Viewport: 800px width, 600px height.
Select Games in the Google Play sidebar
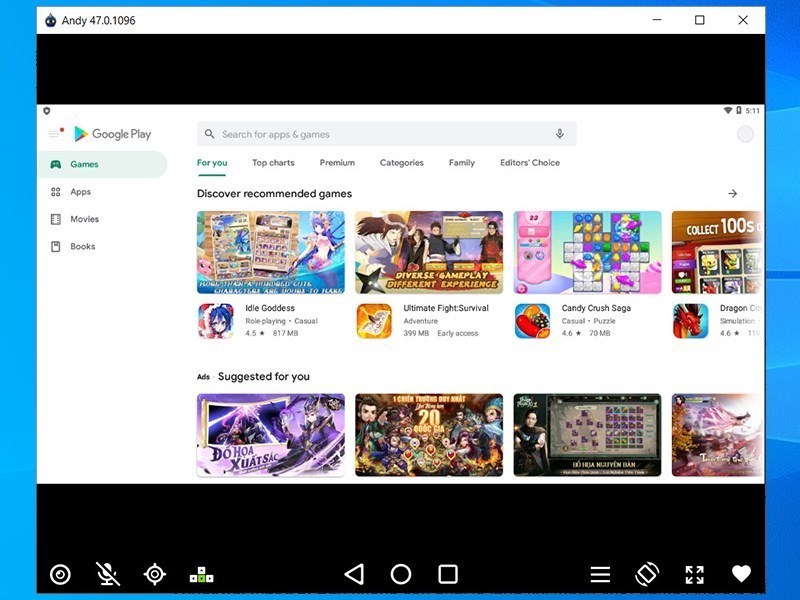84,164
